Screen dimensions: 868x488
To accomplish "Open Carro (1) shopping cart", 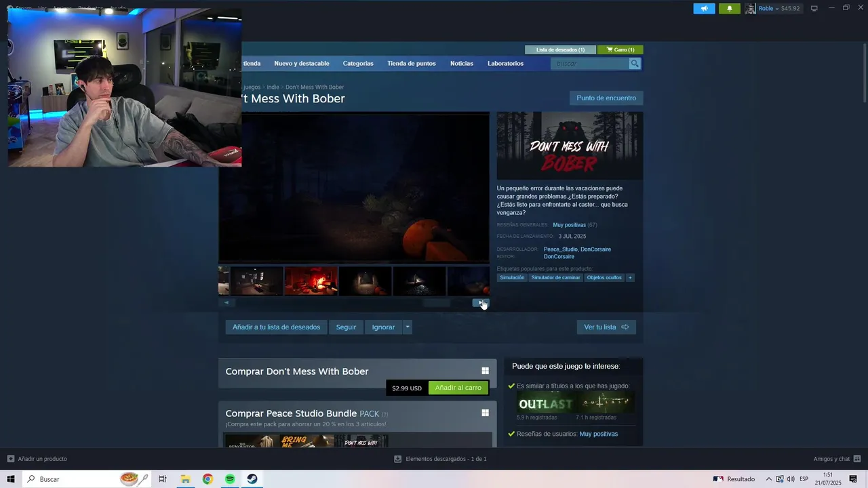I will coord(620,49).
